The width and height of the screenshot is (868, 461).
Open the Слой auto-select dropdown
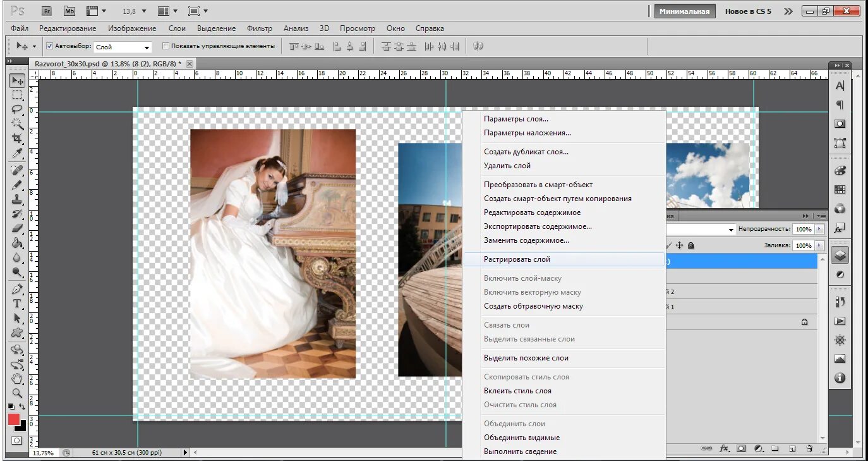123,47
